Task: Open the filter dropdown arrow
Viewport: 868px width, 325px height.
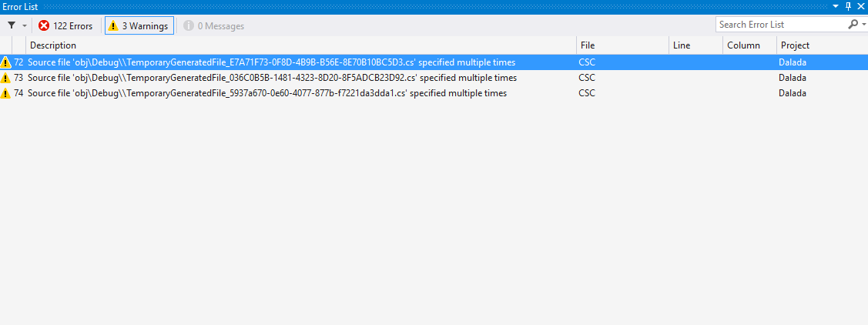Action: 24,26
